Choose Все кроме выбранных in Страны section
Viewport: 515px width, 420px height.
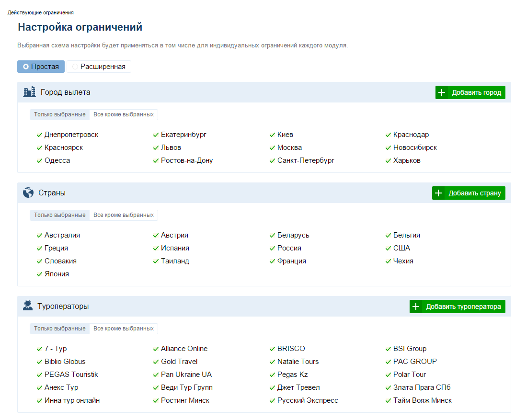[x=124, y=215]
